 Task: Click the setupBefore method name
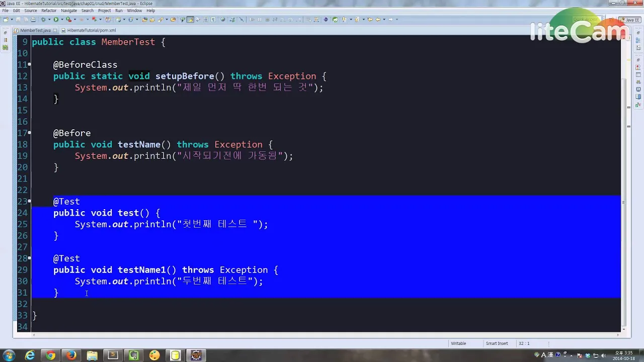(x=185, y=76)
